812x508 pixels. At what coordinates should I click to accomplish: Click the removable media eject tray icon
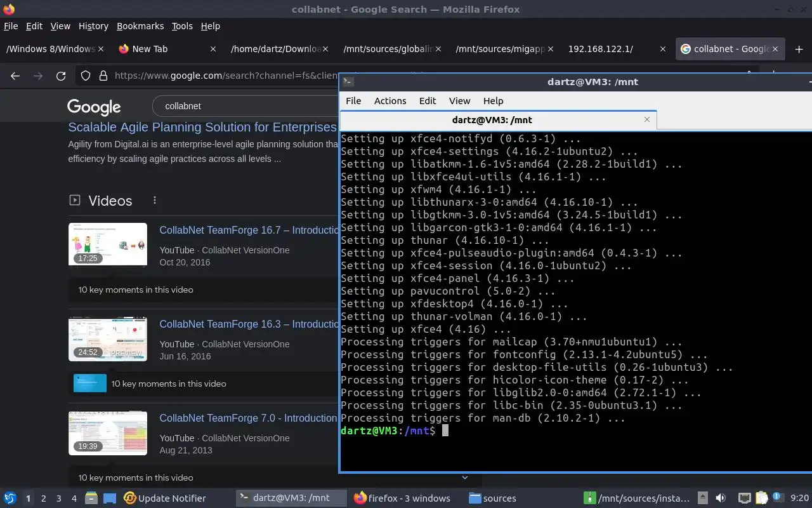tap(703, 498)
